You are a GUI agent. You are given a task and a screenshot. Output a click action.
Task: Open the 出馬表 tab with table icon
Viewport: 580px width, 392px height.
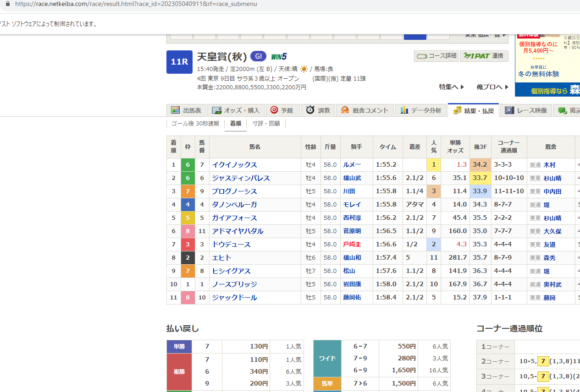187,110
